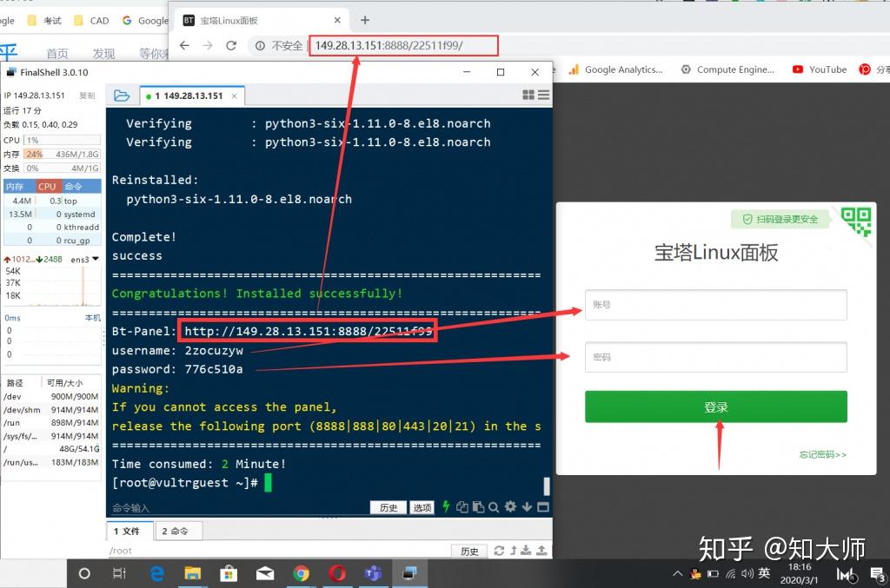The width and height of the screenshot is (890, 588).
Task: Open terminal search with magnifier icon
Action: tap(494, 507)
